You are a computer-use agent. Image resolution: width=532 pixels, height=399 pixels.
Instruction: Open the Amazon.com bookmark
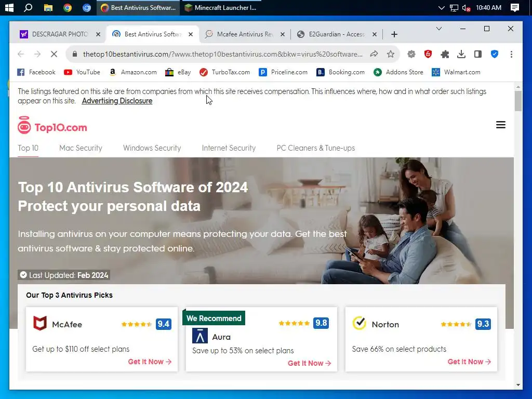tap(132, 72)
